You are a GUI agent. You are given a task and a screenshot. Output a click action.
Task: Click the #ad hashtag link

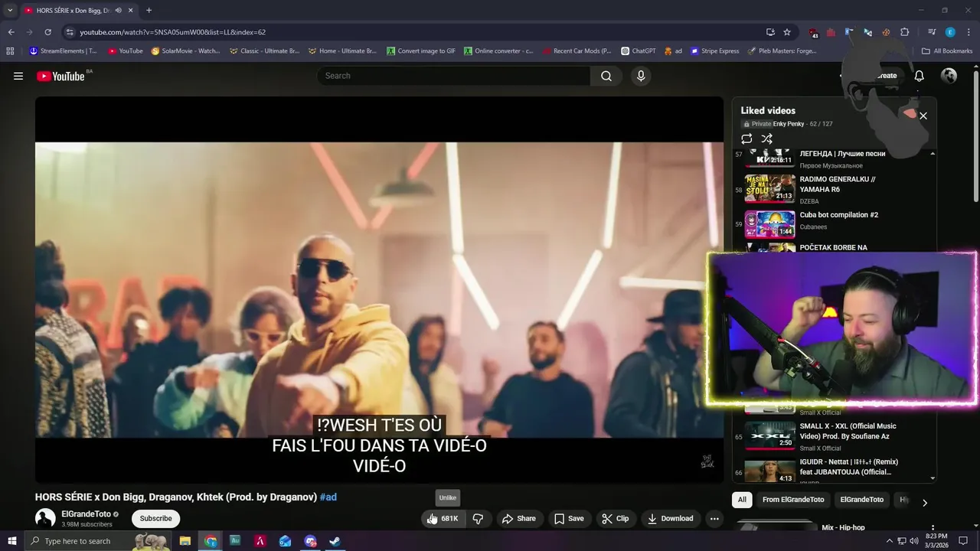point(328,497)
